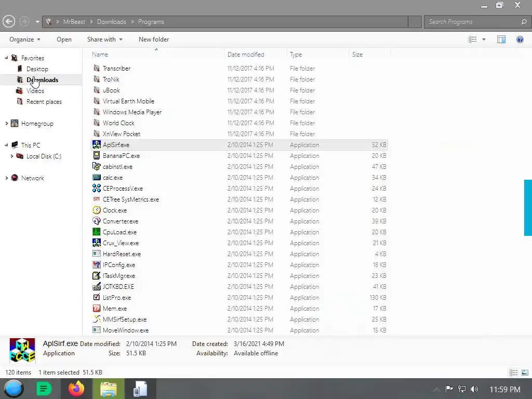This screenshot has width=532, height=399.
Task: Select the calc.exe calculator icon
Action: click(96, 178)
